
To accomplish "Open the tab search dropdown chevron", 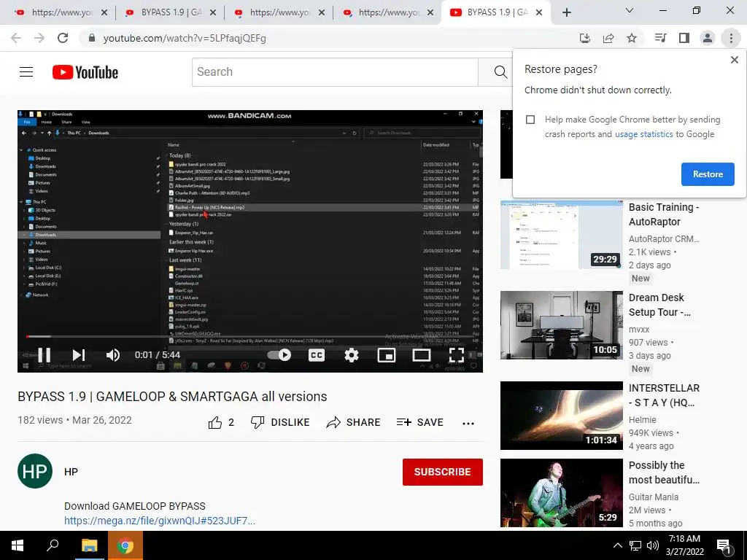I will tap(630, 10).
